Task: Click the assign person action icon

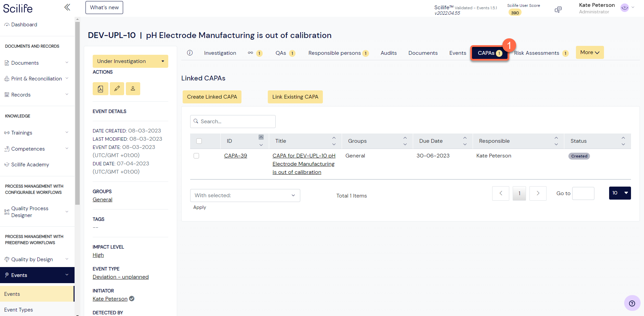Action: [133, 89]
